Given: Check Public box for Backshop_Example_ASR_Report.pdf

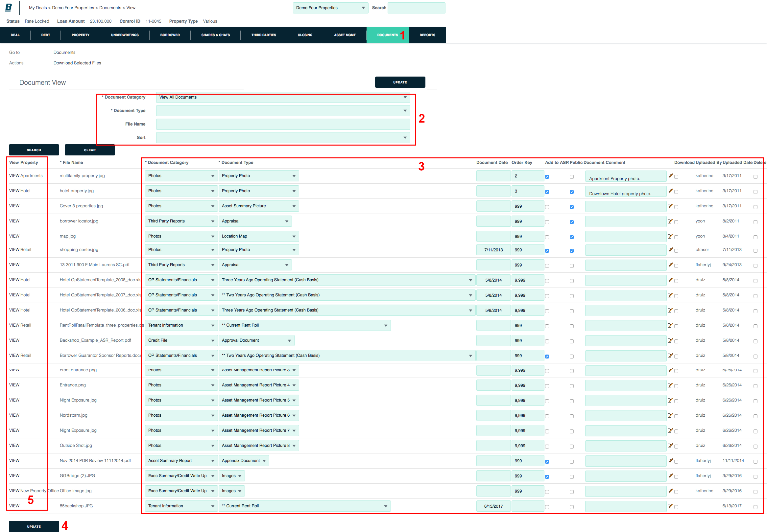Looking at the screenshot, I should (572, 341).
